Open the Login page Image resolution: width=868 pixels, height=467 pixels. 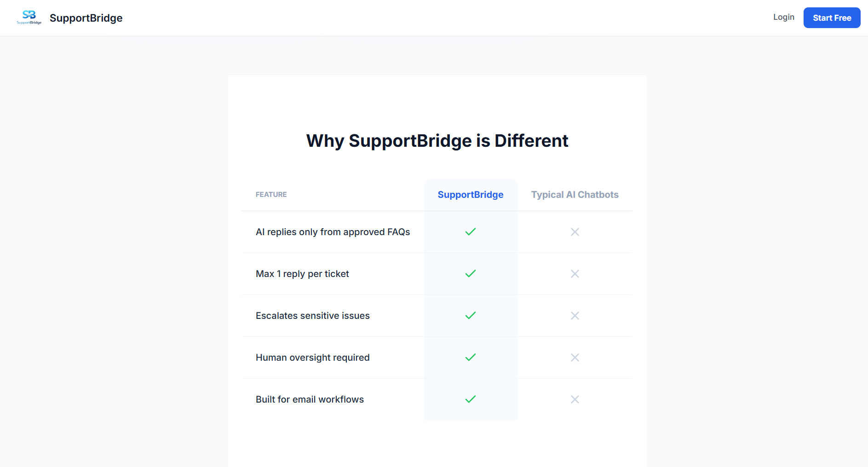pyautogui.click(x=784, y=17)
